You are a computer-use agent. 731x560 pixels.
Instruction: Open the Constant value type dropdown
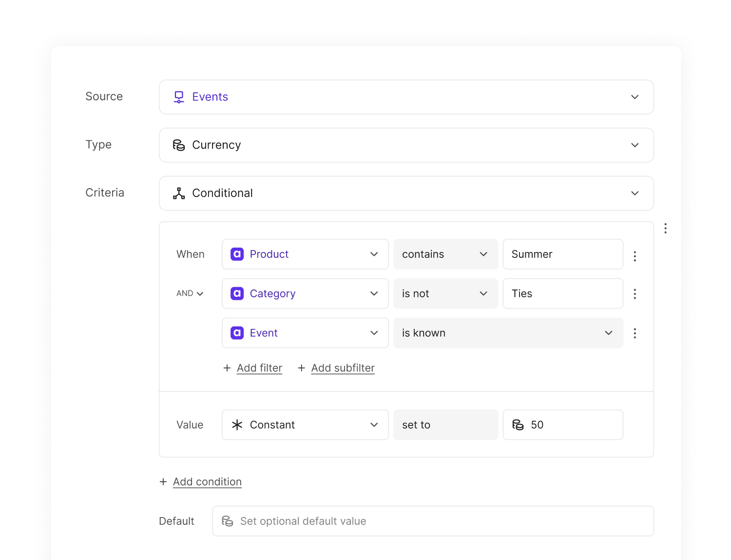click(x=305, y=425)
